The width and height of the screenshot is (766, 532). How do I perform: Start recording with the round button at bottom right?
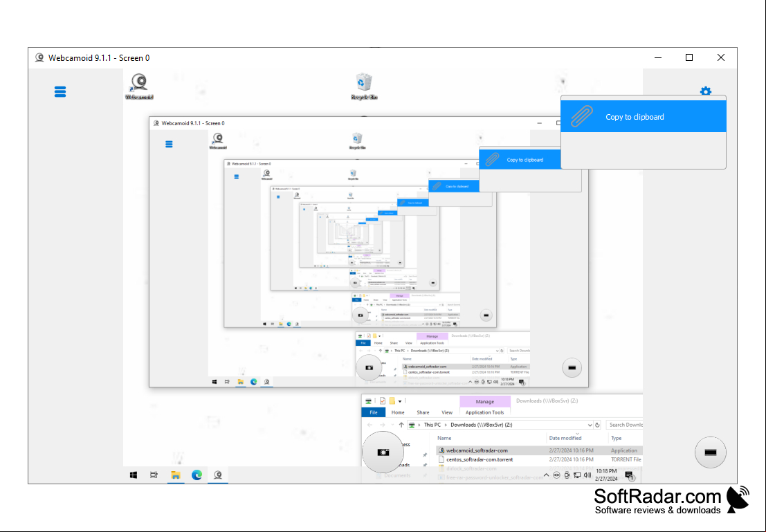[x=711, y=452]
